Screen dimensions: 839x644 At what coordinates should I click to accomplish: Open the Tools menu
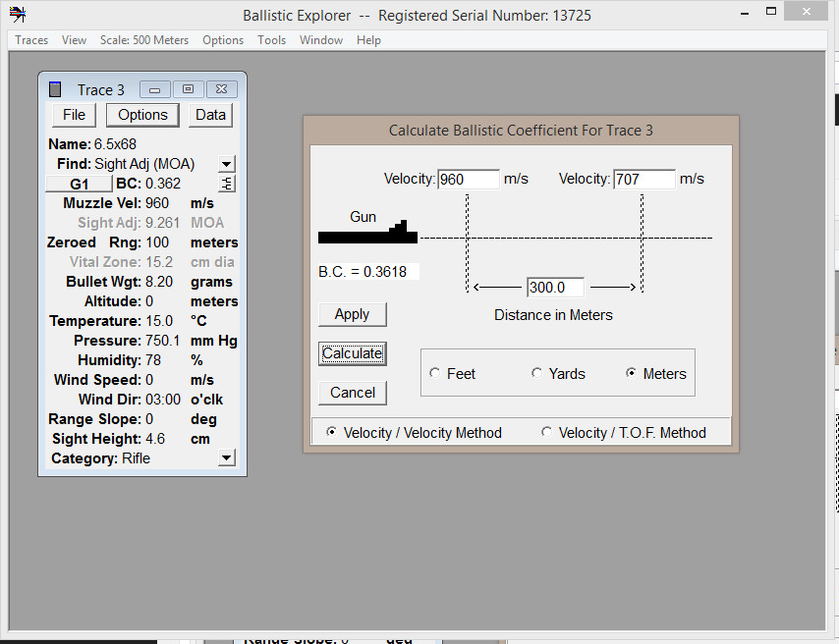coord(272,40)
